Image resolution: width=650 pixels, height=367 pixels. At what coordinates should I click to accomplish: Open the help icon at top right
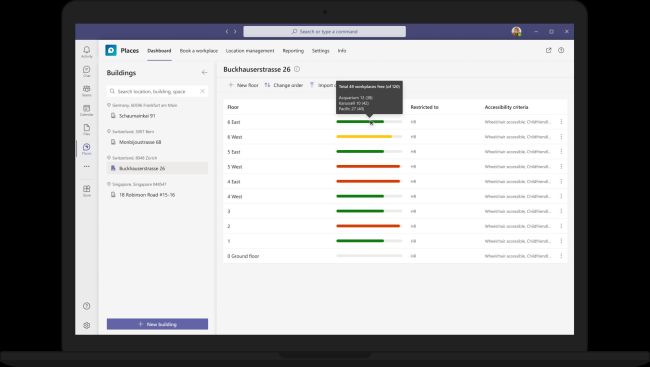click(561, 50)
